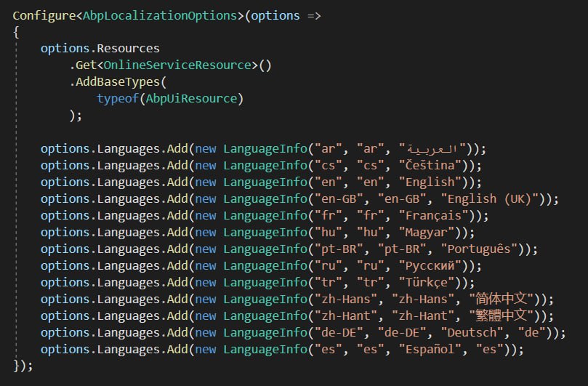This screenshot has width=588, height=386.
Task: Click the .AddBaseTypes( method call
Action: pyautogui.click(x=118, y=81)
